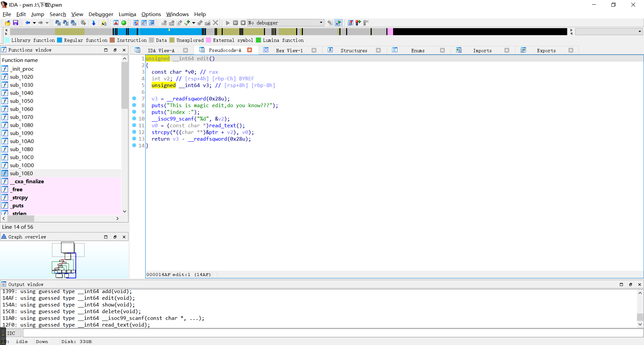The height and width of the screenshot is (345, 644).
Task: Open the Debugger menu
Action: [101, 14]
